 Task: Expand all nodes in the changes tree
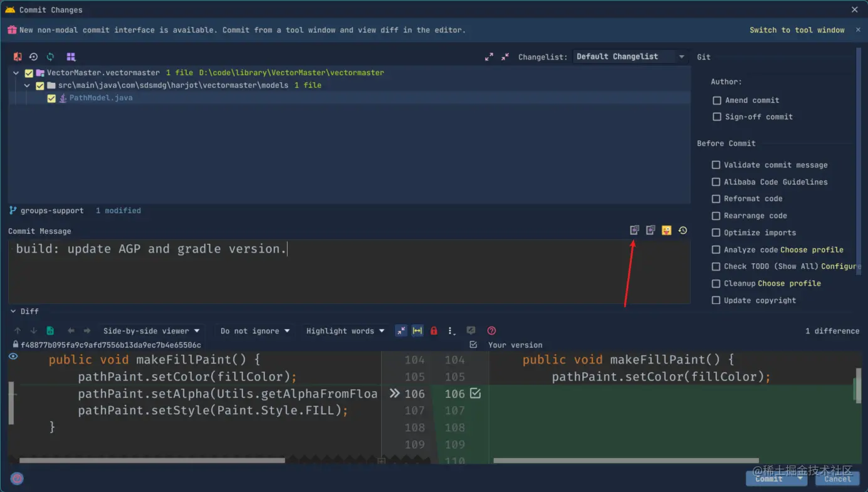[x=489, y=56]
